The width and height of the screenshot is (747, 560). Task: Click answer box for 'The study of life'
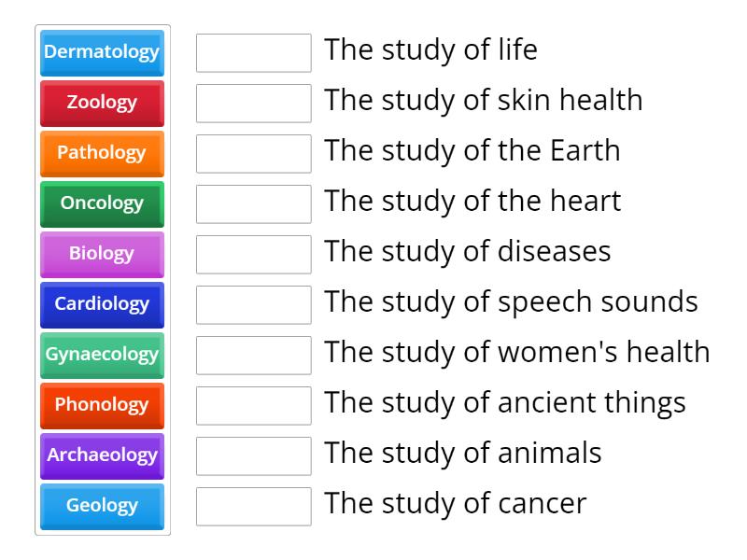pos(254,53)
